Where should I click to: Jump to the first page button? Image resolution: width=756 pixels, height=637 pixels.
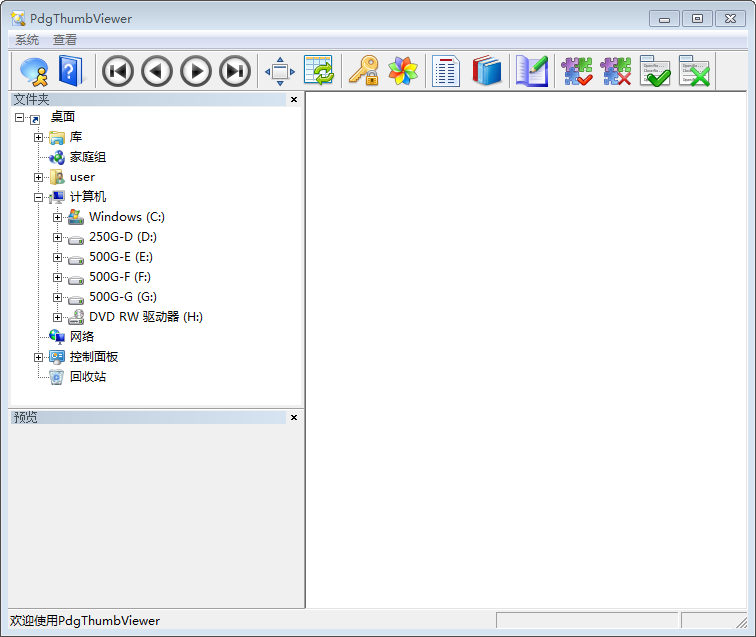click(x=118, y=71)
